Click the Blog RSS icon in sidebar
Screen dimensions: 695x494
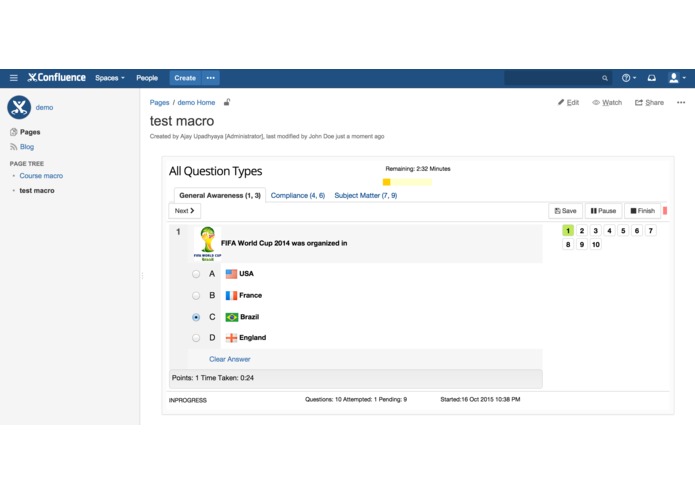click(x=13, y=147)
